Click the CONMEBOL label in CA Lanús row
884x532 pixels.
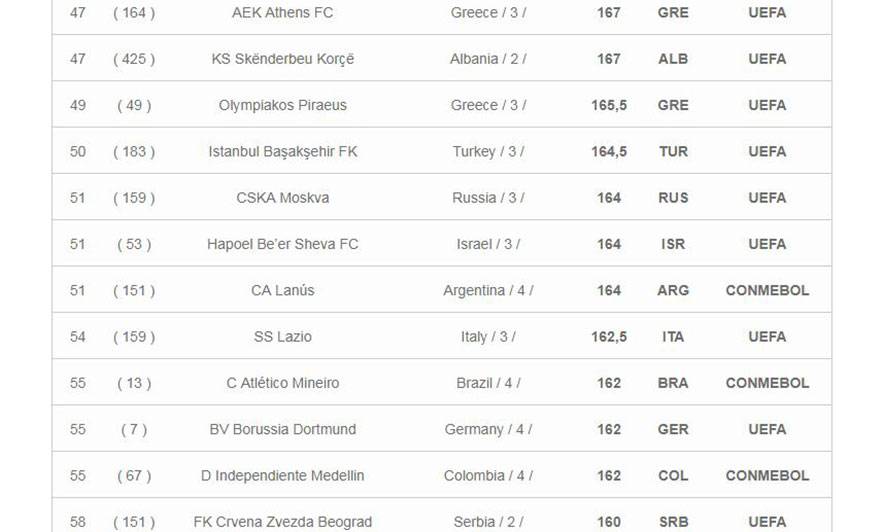[x=767, y=290]
